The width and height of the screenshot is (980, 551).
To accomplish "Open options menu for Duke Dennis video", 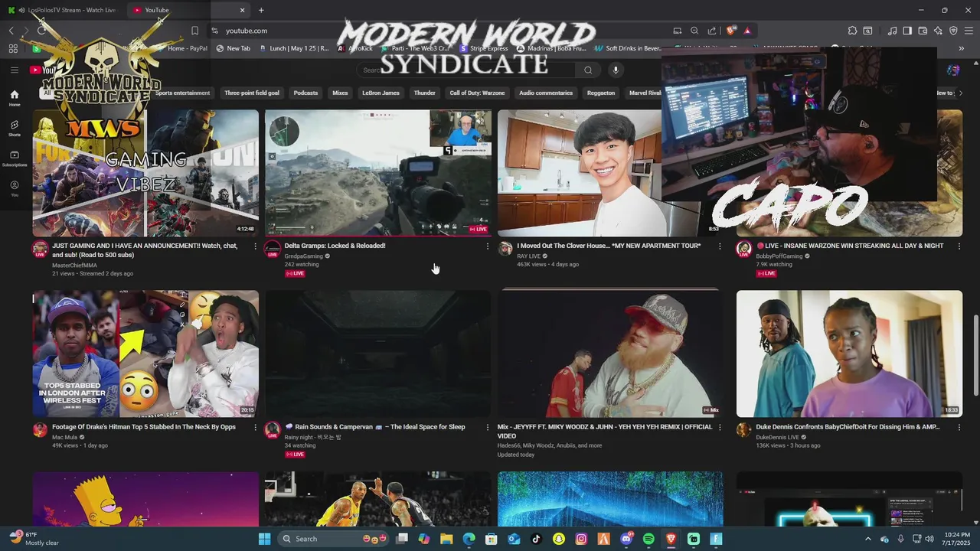I will [959, 428].
